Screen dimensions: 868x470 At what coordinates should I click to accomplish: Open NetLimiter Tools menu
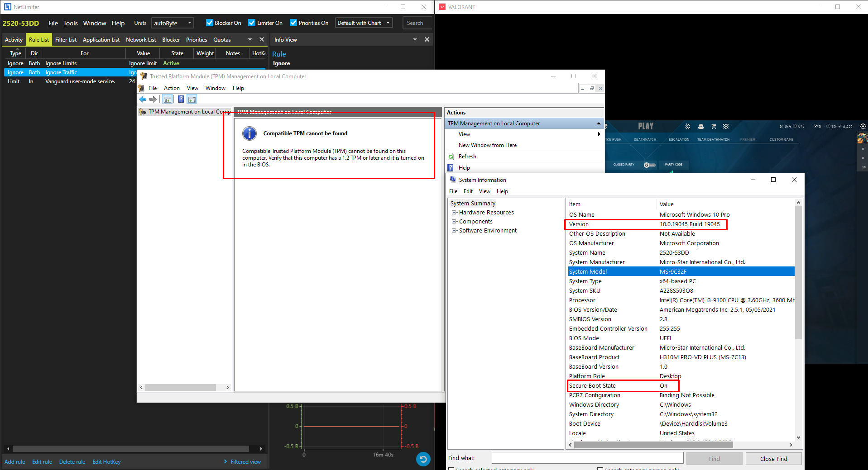70,23
